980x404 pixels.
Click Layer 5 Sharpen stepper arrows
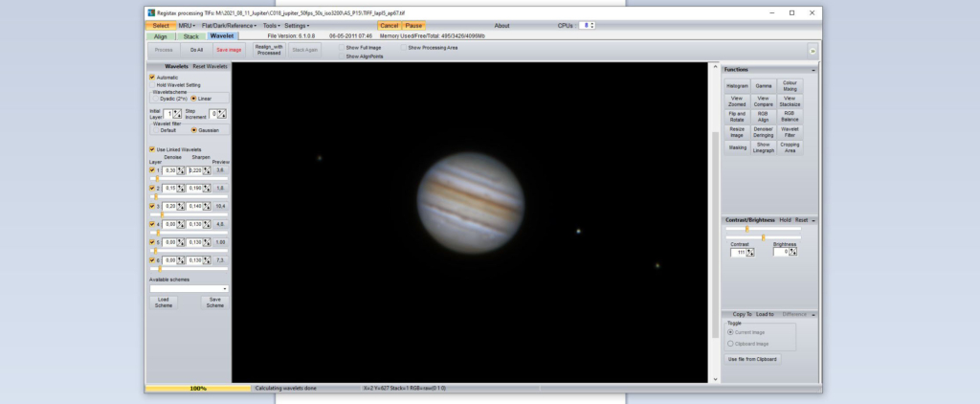point(207,242)
